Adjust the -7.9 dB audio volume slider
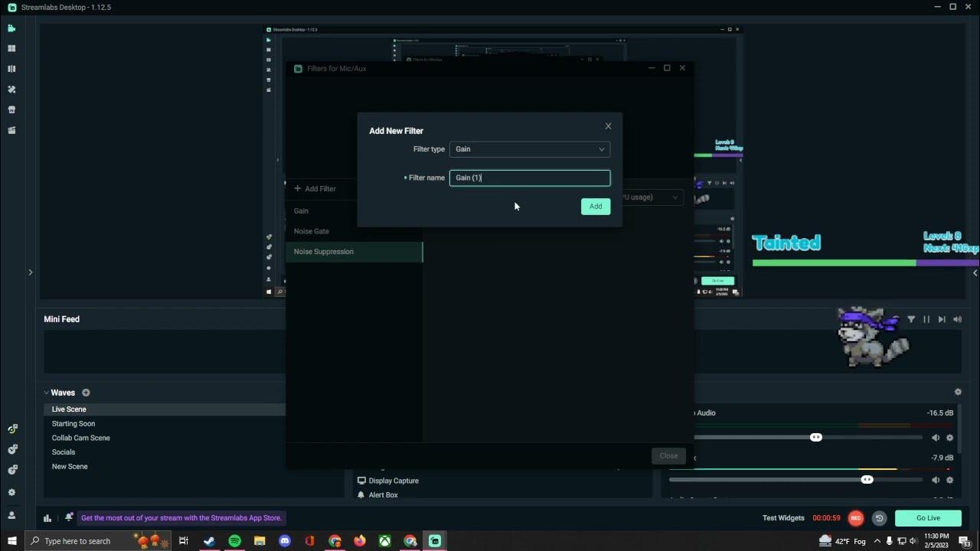The height and width of the screenshot is (551, 980). 867,480
